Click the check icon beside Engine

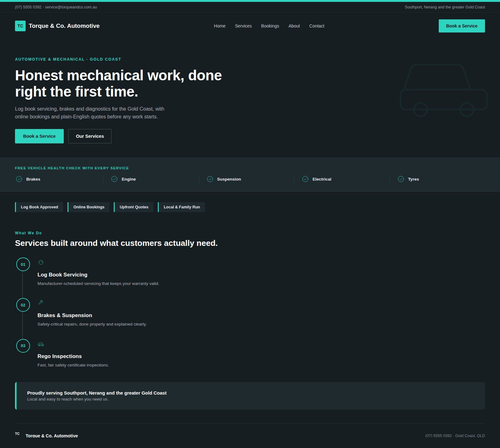(x=114, y=179)
